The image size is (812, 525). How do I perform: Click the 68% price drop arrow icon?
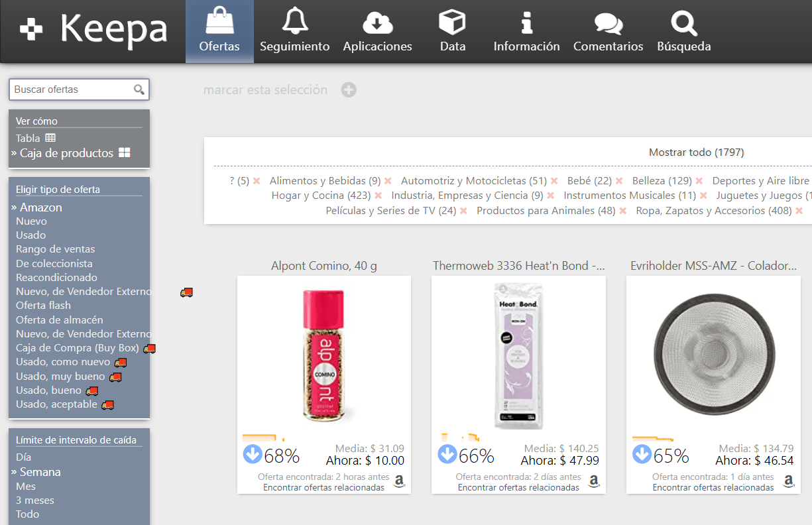253,455
